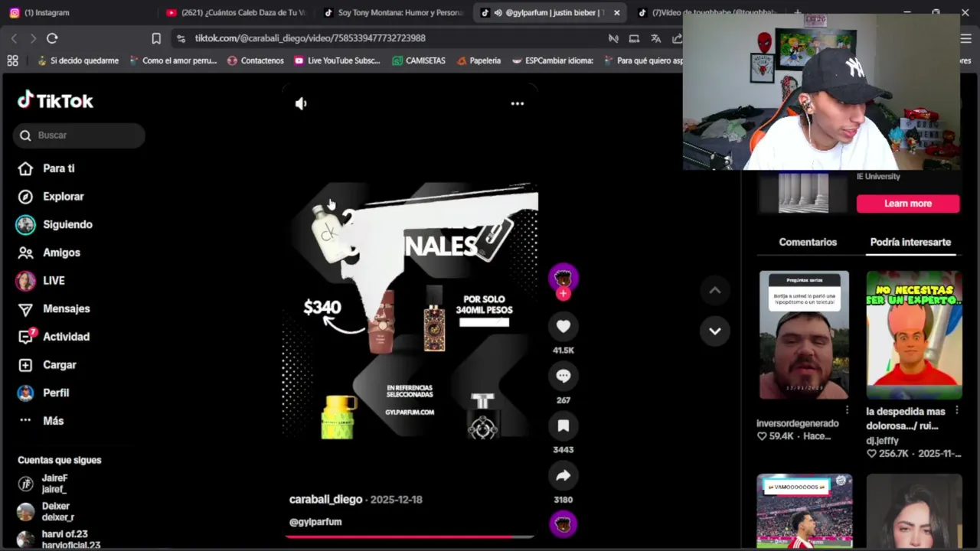Screen dimensions: 980x551
Task: Click the translate page icon
Action: coord(656,38)
